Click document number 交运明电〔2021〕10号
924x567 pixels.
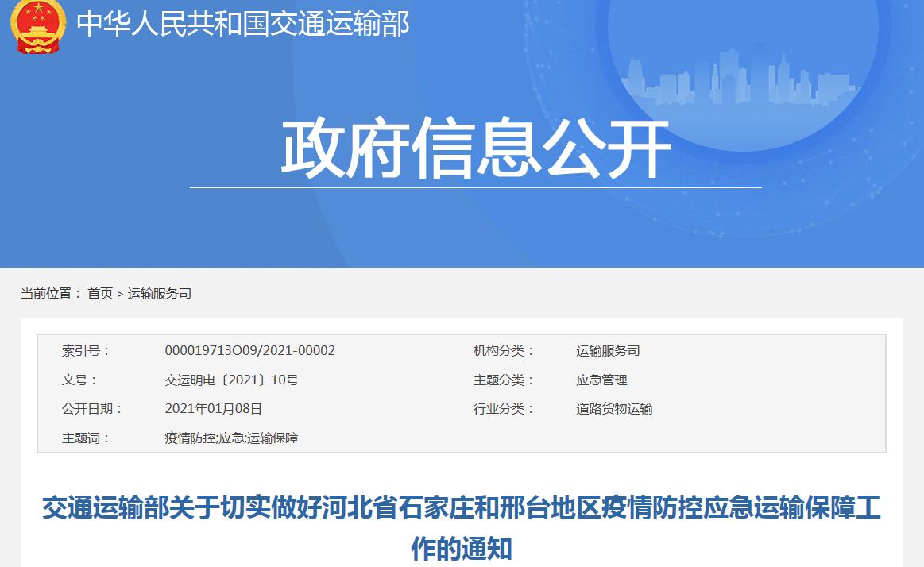tap(231, 380)
